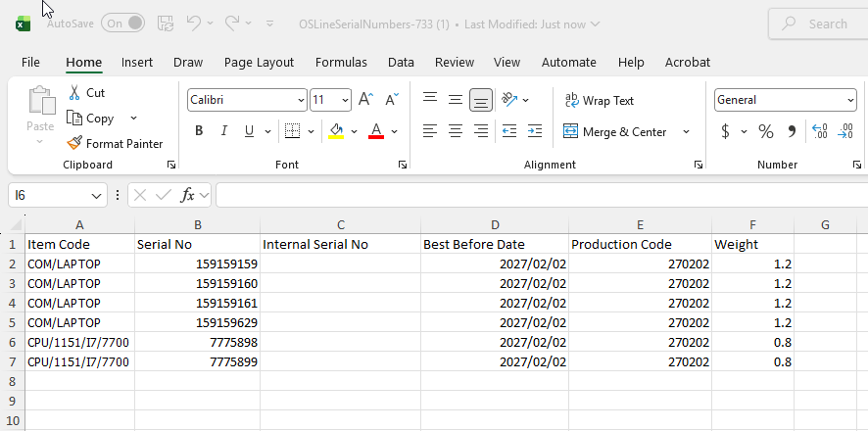The height and width of the screenshot is (431, 868).
Task: Click the Increase Indent icon
Action: click(x=534, y=131)
